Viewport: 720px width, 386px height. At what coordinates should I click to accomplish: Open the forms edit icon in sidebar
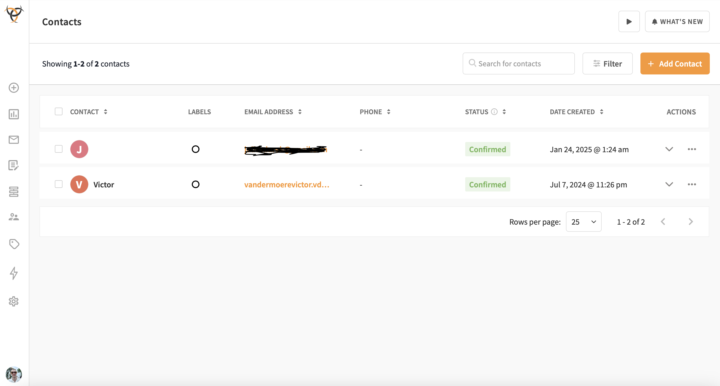point(14,165)
